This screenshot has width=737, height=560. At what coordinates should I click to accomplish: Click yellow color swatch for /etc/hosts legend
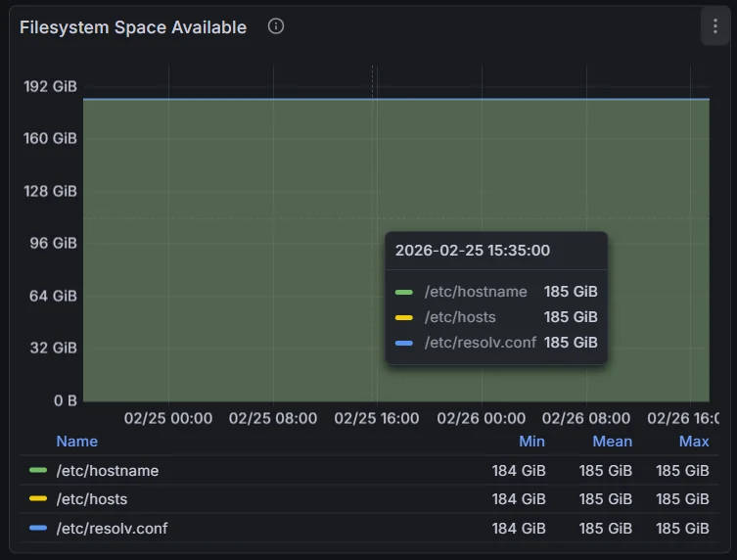[38, 498]
